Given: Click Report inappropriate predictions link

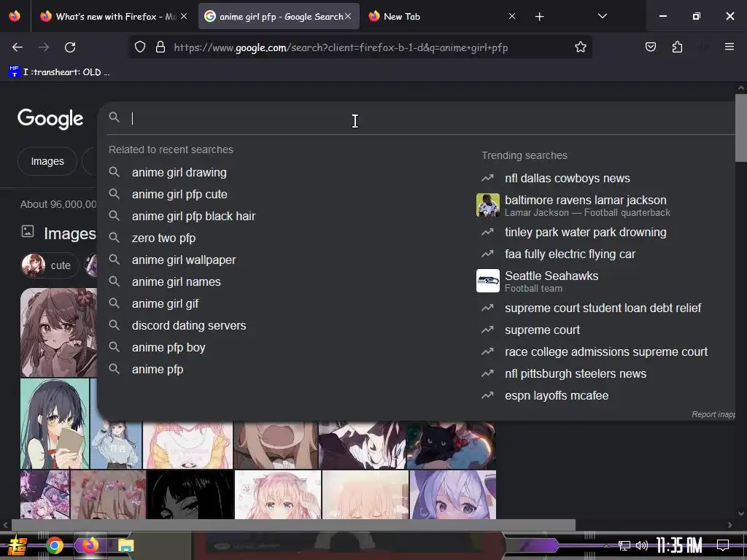Looking at the screenshot, I should click(713, 414).
